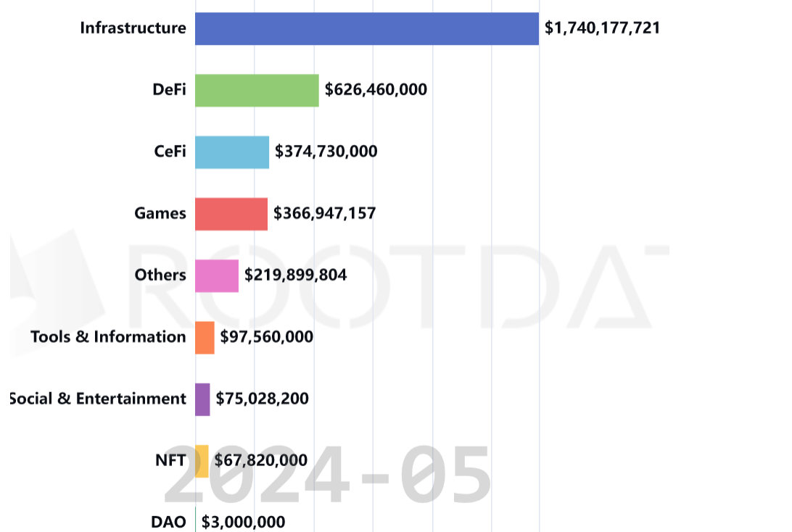Select the $219,899,804 value label

click(x=295, y=275)
